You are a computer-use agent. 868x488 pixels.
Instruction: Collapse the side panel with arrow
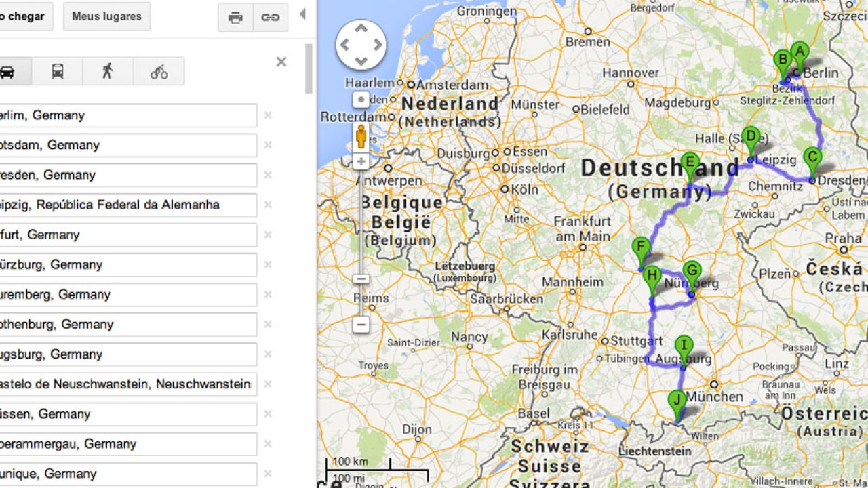click(302, 14)
